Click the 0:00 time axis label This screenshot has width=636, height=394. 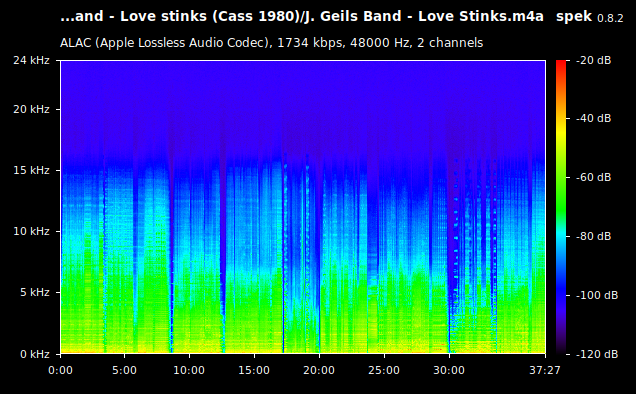pyautogui.click(x=60, y=370)
